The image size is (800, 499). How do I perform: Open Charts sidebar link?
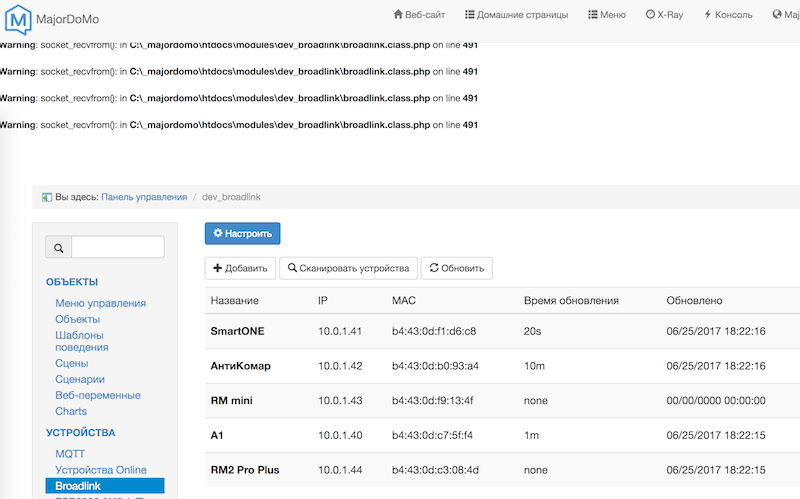71,411
